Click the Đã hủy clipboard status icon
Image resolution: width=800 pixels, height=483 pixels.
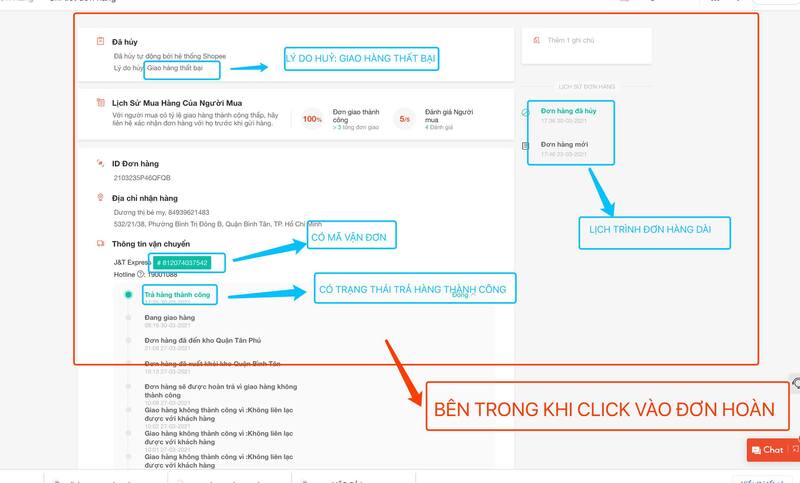pyautogui.click(x=100, y=41)
